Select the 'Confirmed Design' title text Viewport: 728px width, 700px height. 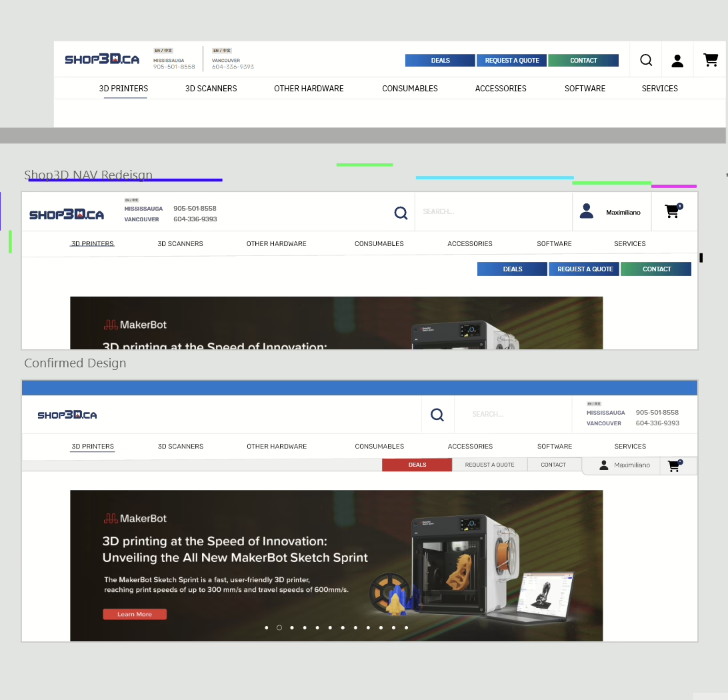(75, 363)
